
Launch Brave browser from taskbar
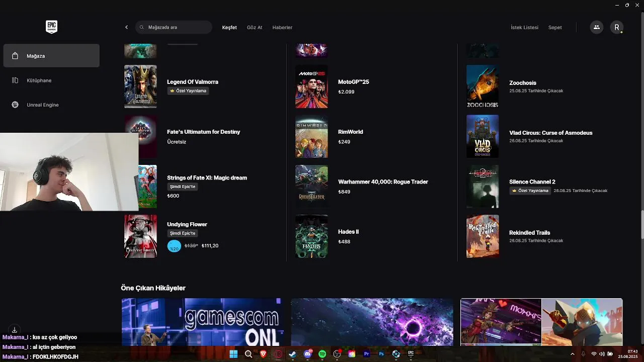point(263,354)
